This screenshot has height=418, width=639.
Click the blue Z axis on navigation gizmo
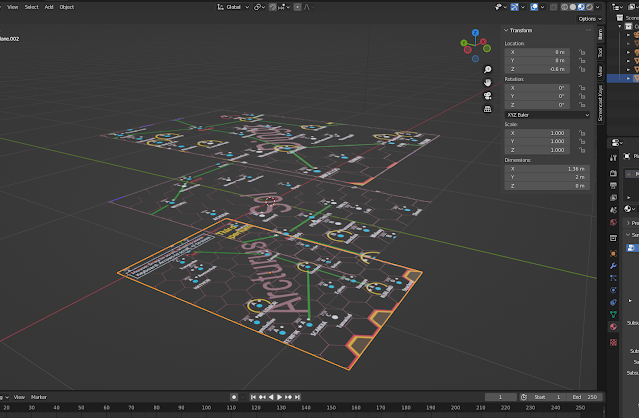(475, 32)
